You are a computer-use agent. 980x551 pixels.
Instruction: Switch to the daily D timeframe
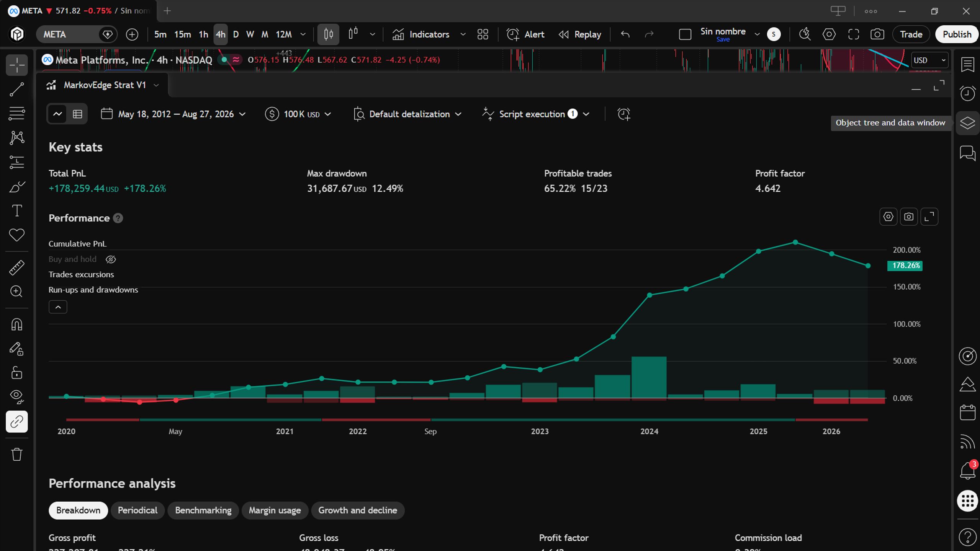tap(236, 34)
